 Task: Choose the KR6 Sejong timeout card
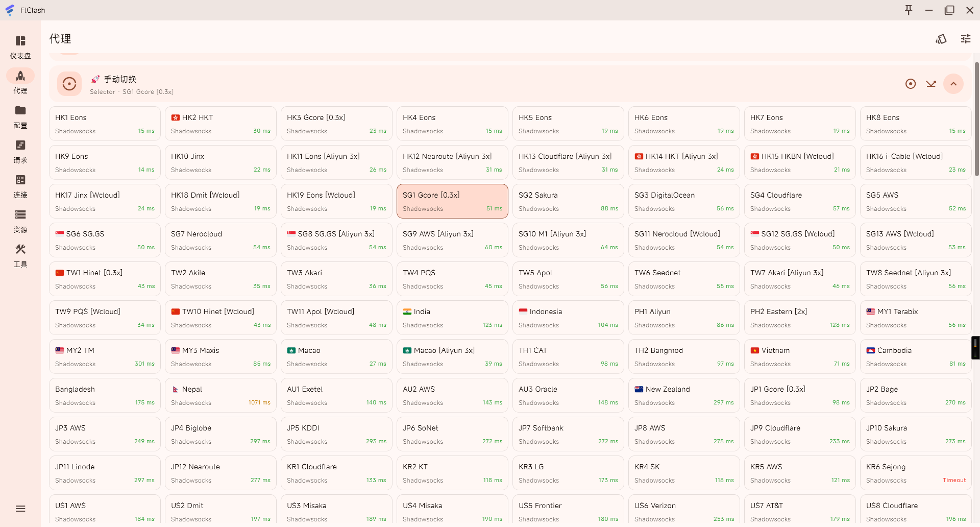click(x=916, y=473)
